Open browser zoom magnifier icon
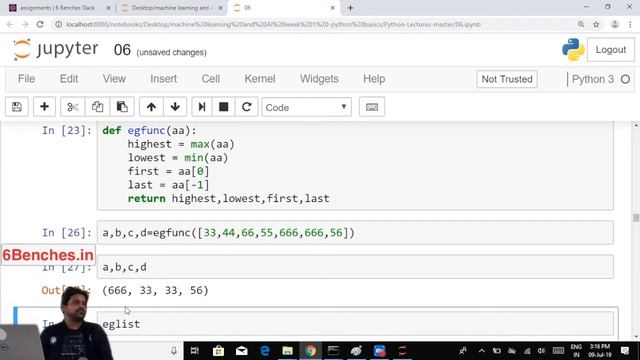This screenshot has height=360, width=640. pyautogui.click(x=581, y=24)
